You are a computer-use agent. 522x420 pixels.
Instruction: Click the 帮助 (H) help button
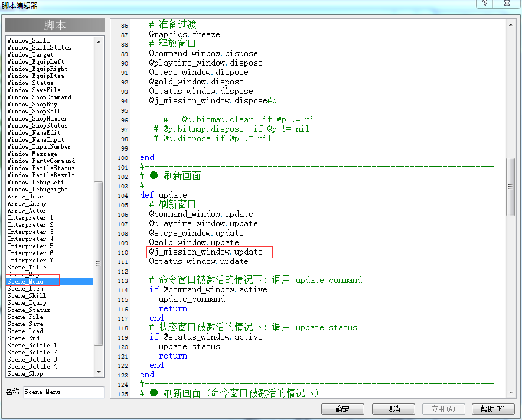click(493, 409)
